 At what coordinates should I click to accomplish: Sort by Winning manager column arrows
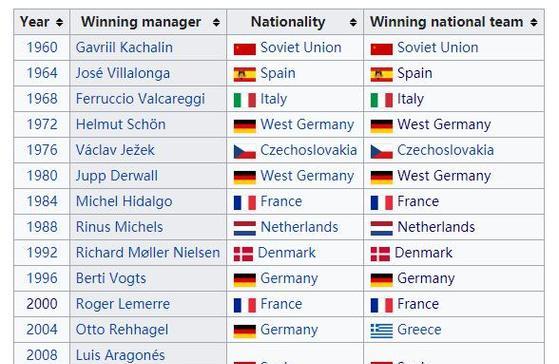[x=216, y=22]
